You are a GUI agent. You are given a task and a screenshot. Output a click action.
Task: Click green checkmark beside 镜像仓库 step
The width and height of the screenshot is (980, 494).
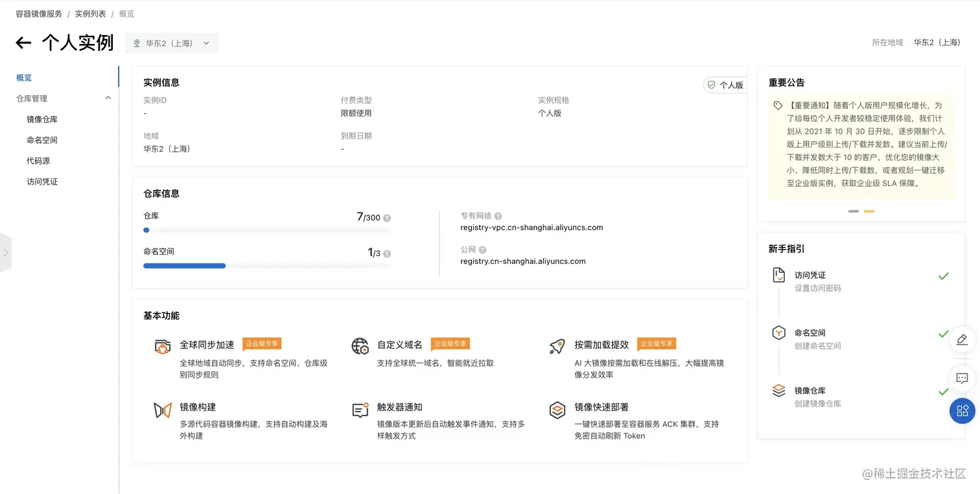944,392
